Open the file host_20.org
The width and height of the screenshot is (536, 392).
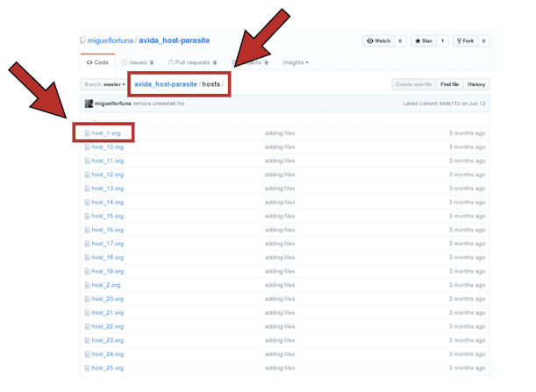[x=108, y=299]
